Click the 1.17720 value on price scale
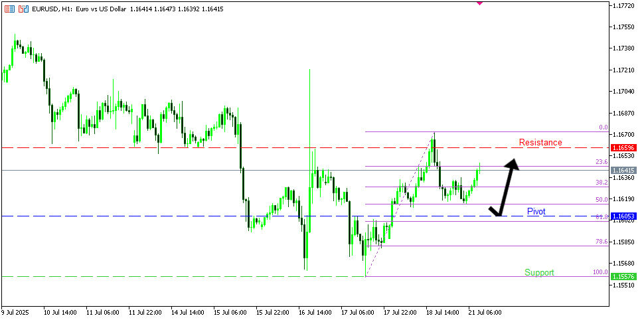Screen dimensions: 644x320 point(624,5)
